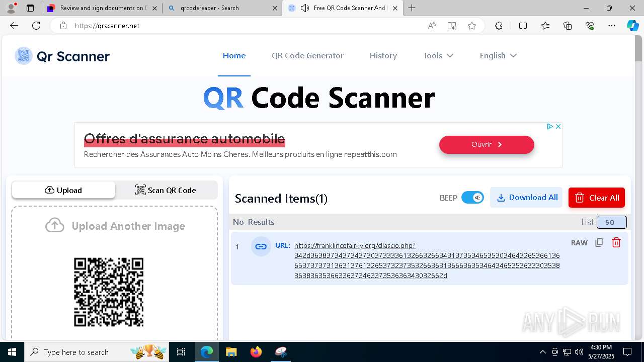
Task: Copy the scanned result to clipboard
Action: (x=599, y=243)
